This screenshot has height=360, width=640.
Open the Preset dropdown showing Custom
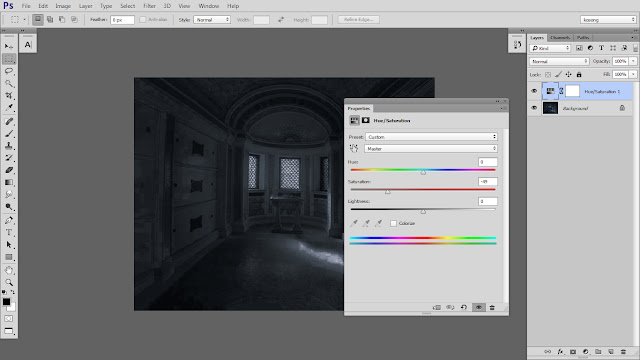(431, 137)
